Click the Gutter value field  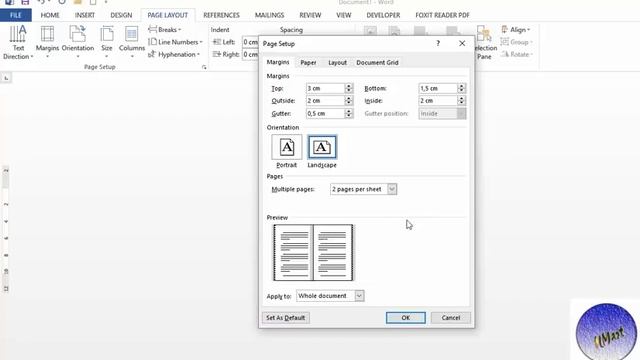pyautogui.click(x=325, y=113)
